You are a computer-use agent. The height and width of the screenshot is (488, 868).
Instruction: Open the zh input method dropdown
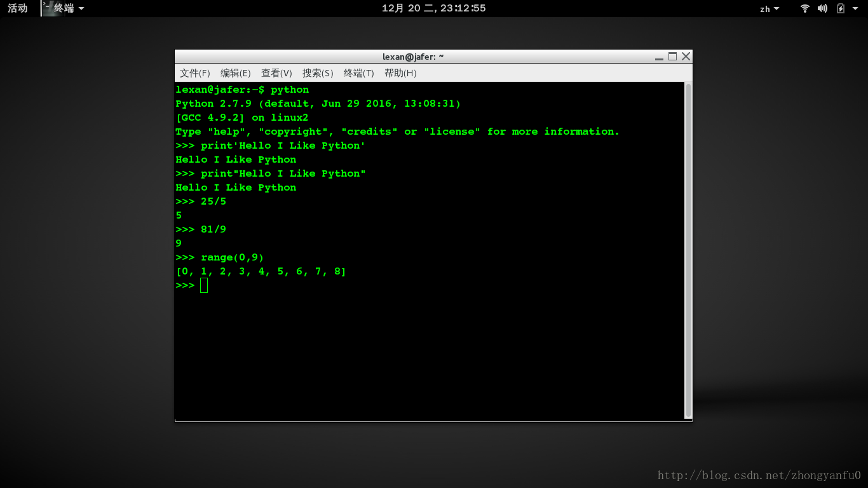[769, 9]
